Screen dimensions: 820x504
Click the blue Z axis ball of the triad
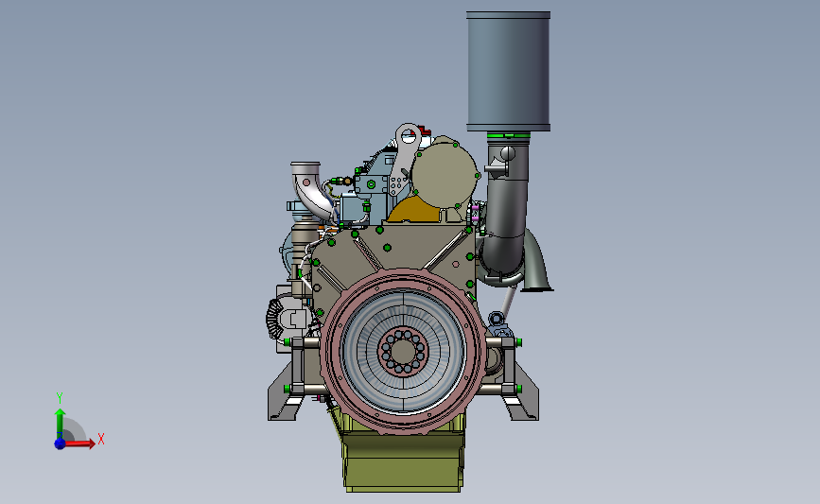click(x=60, y=443)
